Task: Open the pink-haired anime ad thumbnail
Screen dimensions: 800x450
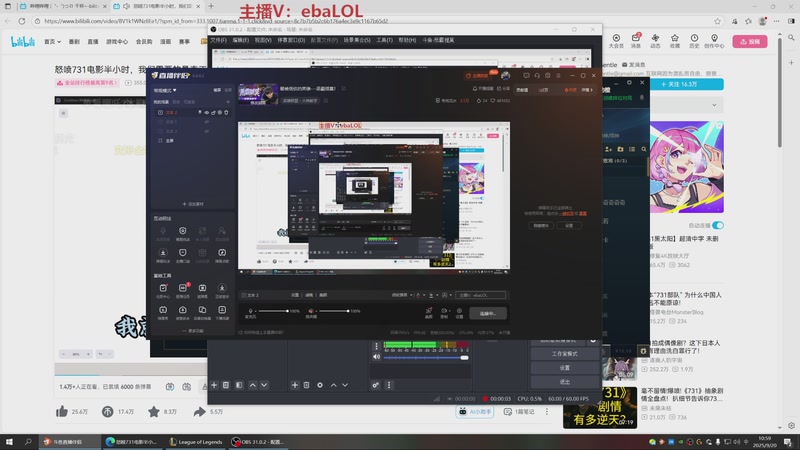Action: (x=687, y=166)
